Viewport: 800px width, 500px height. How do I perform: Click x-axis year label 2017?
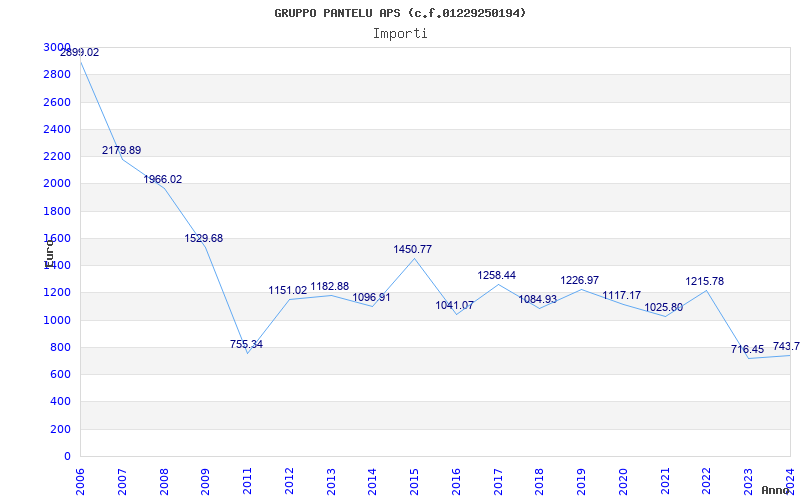pos(498,482)
